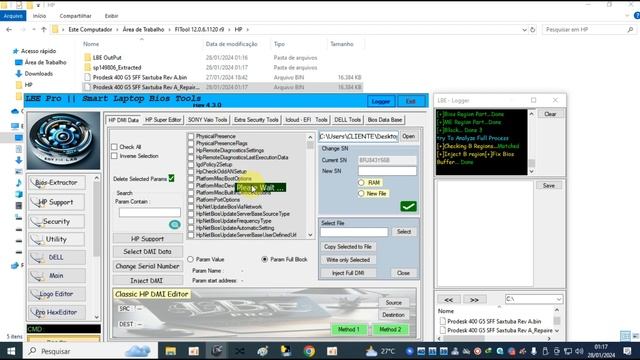Viewport: 640px width, 360px height.
Task: Open the Compartilhar ribbon tab in Explorer
Action: (76, 16)
